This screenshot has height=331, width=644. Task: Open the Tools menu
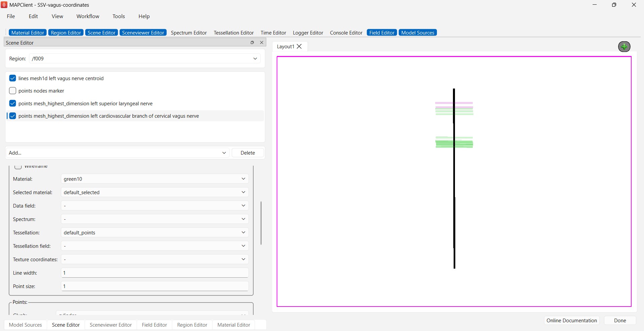click(x=119, y=16)
